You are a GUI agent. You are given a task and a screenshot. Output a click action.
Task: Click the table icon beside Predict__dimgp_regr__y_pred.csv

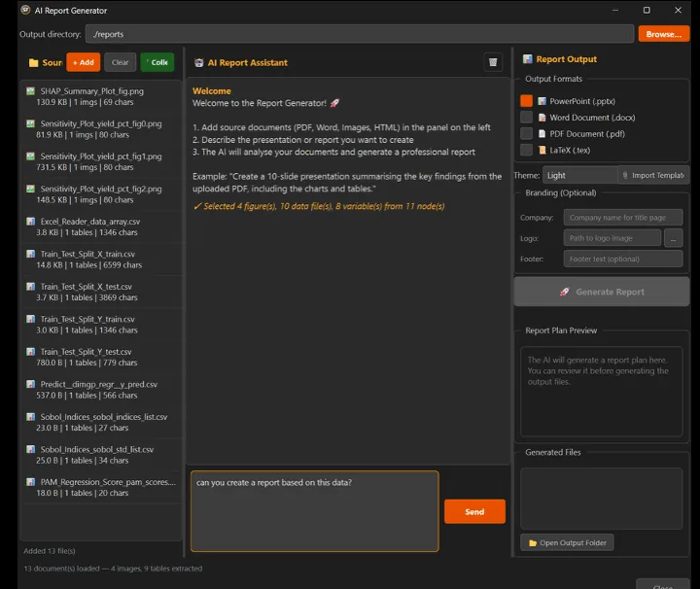click(x=30, y=384)
